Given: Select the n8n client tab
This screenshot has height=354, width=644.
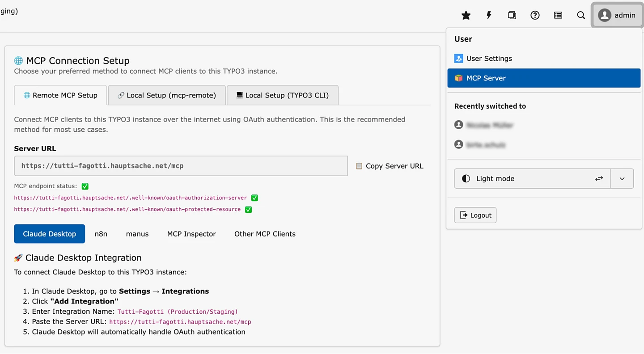Looking at the screenshot, I should click(101, 234).
